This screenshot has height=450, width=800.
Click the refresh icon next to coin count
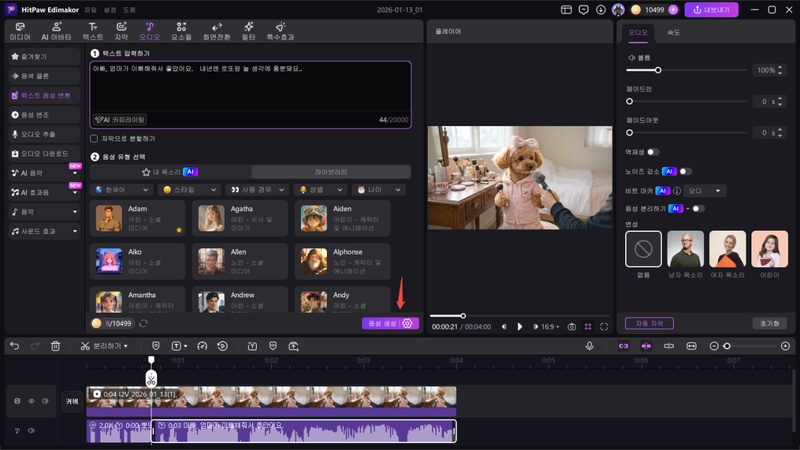[x=144, y=323]
